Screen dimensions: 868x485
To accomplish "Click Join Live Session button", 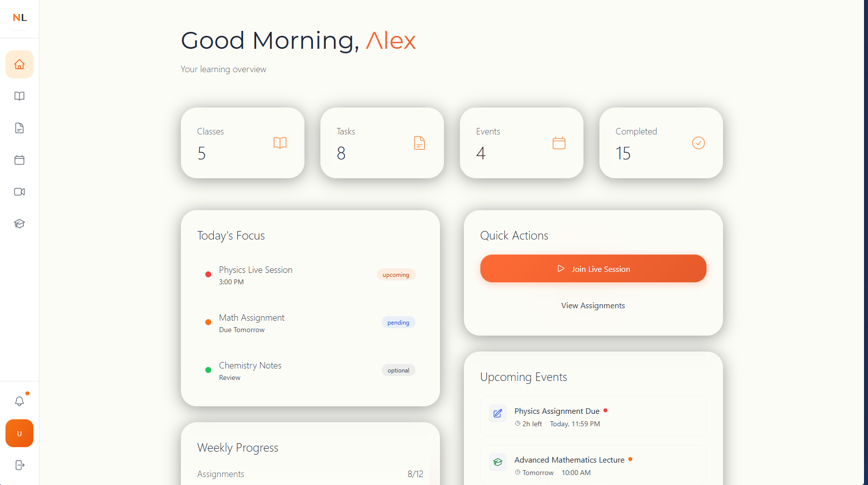I will 593,268.
